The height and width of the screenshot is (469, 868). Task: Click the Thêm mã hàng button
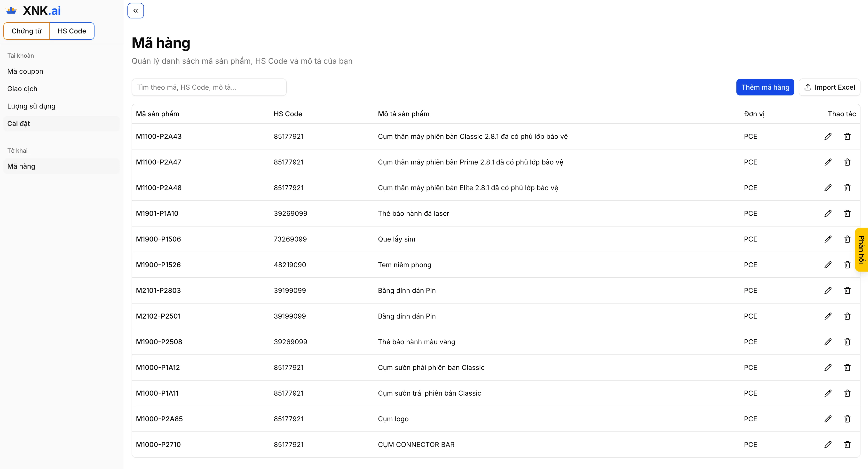(x=765, y=87)
